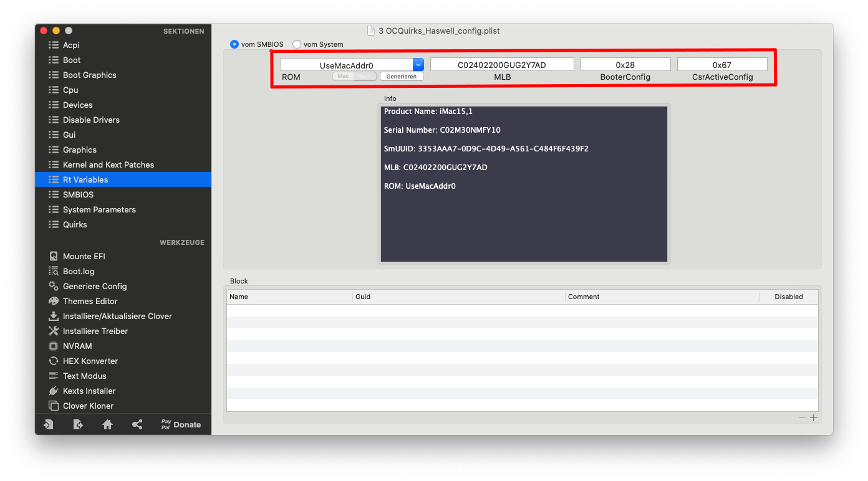Click the BooterConfig field with 0x28
This screenshot has width=868, height=481.
(625, 64)
